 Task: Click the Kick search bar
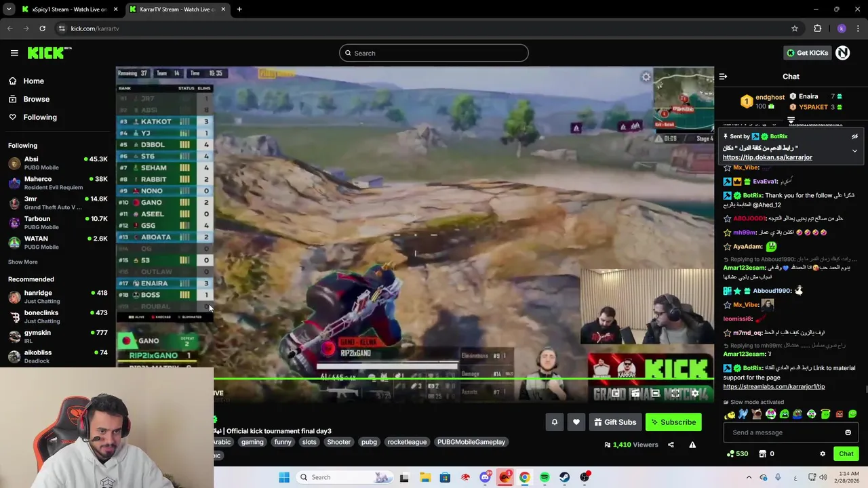[x=434, y=53]
